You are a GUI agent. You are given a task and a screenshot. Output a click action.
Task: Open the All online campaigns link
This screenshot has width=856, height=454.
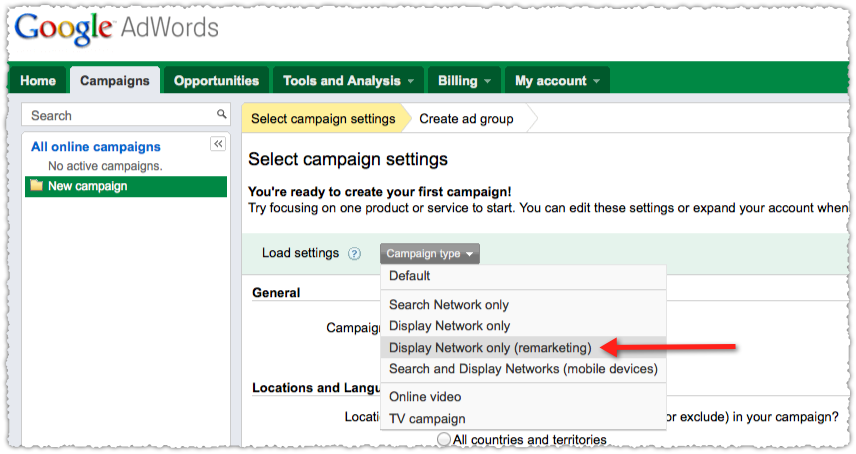96,147
